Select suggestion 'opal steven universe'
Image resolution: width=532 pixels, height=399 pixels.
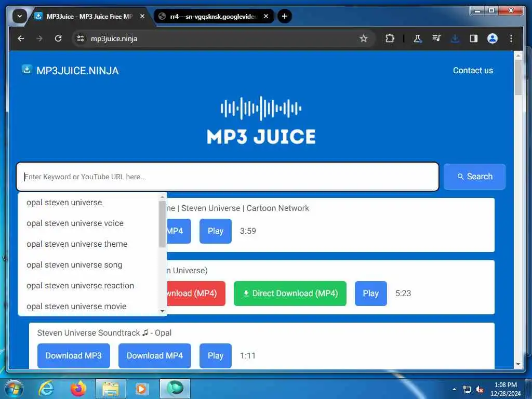88,203
